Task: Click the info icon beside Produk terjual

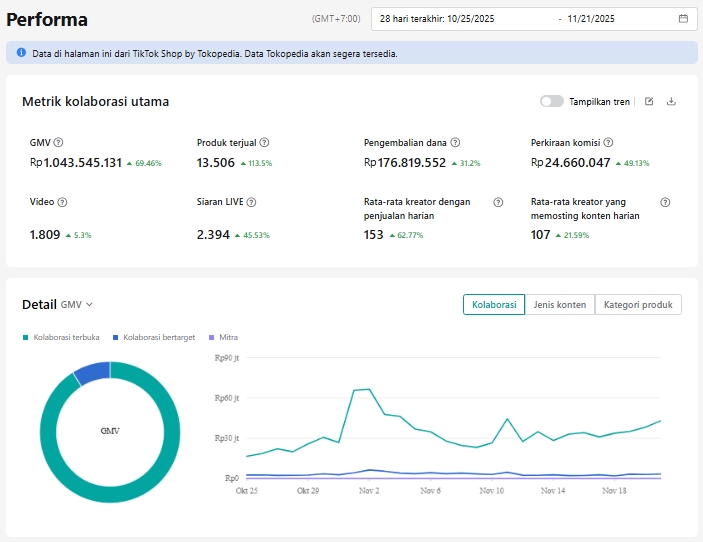Action: pyautogui.click(x=264, y=143)
